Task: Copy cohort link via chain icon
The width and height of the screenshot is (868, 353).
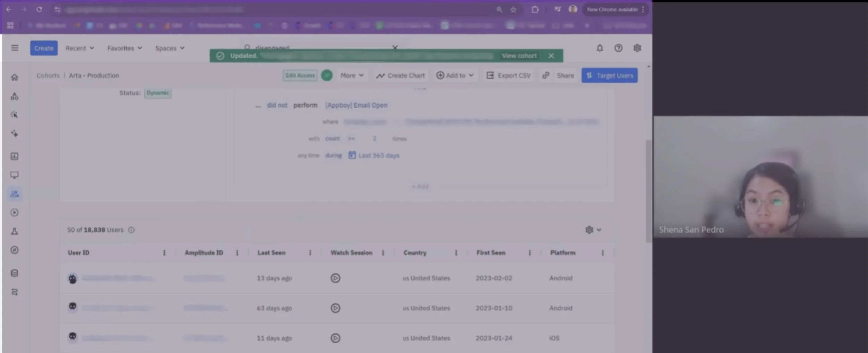Action: click(546, 75)
